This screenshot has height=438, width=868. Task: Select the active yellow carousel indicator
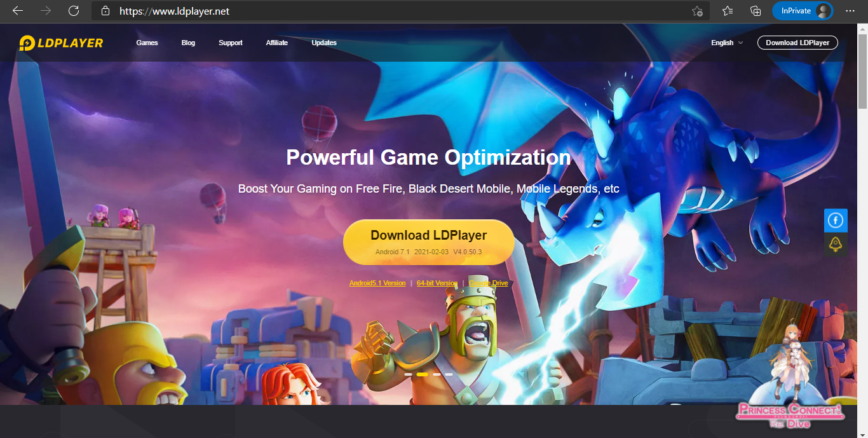[x=422, y=374]
